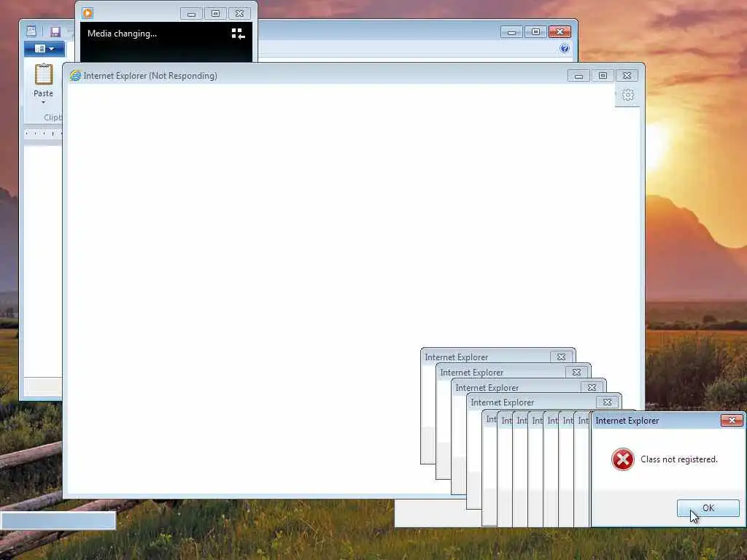Click the red error icon in the dialog
This screenshot has height=560, width=747.
click(623, 459)
